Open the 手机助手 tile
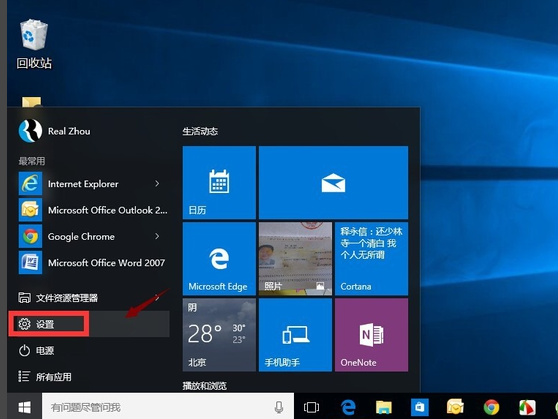This screenshot has height=419, width=558. coord(295,335)
